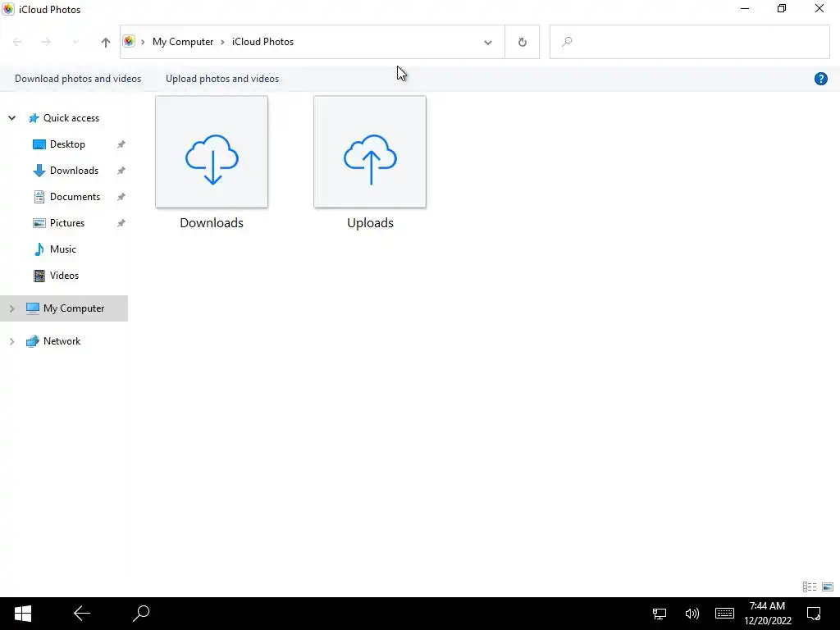
Task: Open the network status tray icon
Action: click(660, 614)
